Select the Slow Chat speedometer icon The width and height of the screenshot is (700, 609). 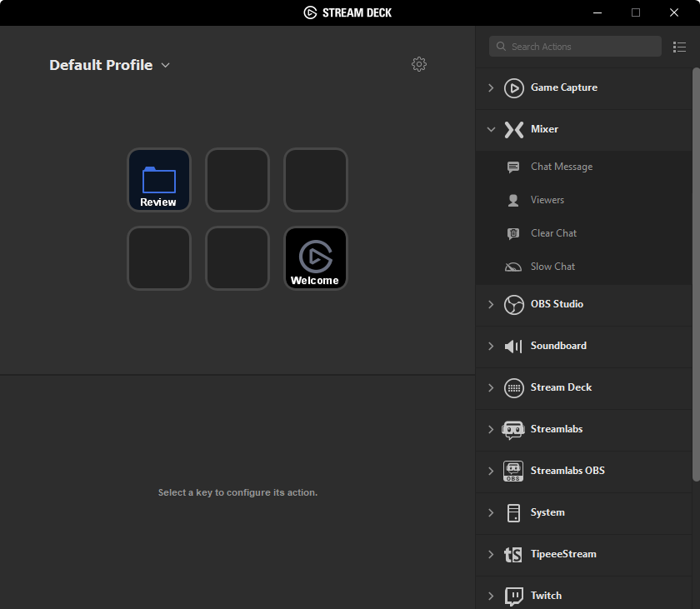pos(513,267)
